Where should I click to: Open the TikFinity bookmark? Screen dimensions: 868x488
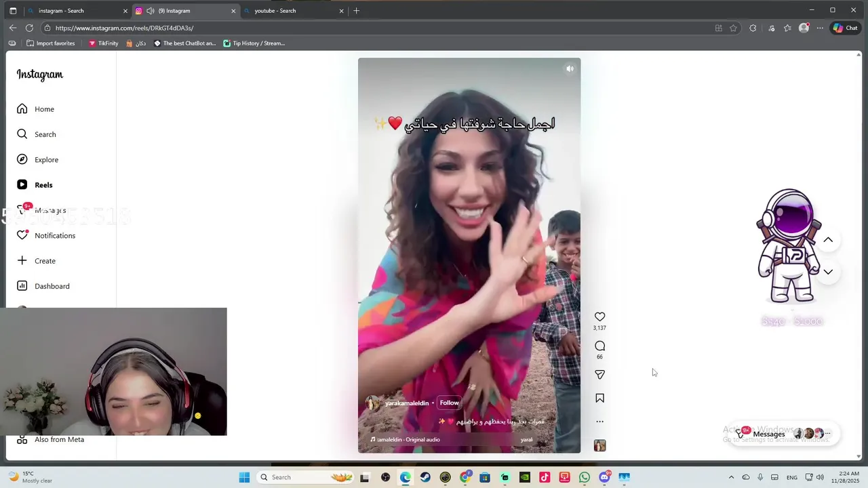tap(103, 43)
